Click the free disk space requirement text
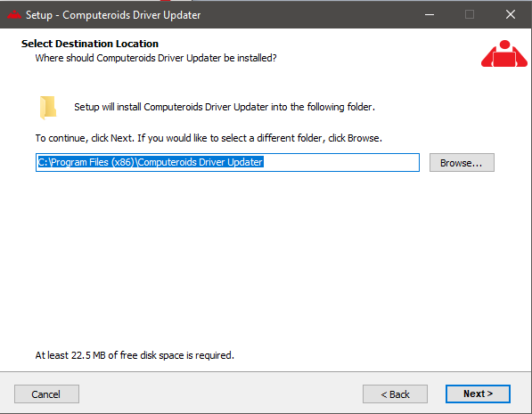The height and width of the screenshot is (414, 532). [x=135, y=355]
